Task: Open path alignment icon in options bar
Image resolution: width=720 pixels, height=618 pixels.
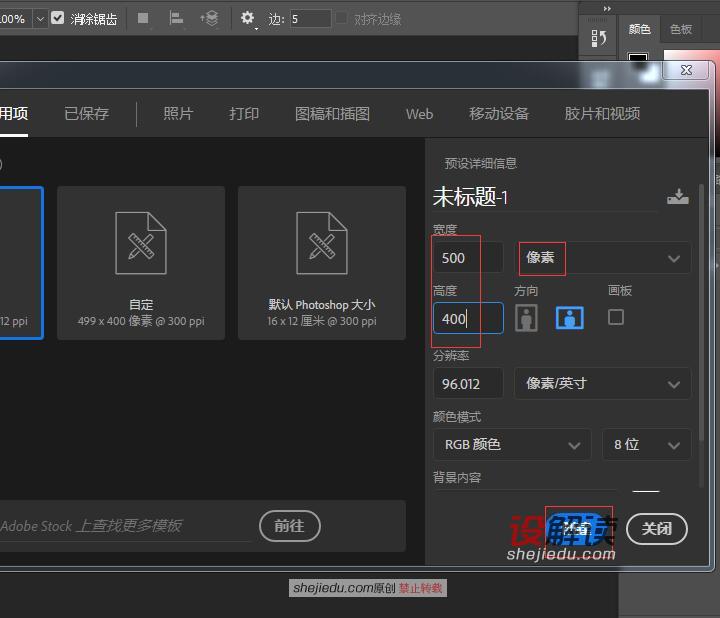Action: tap(176, 18)
